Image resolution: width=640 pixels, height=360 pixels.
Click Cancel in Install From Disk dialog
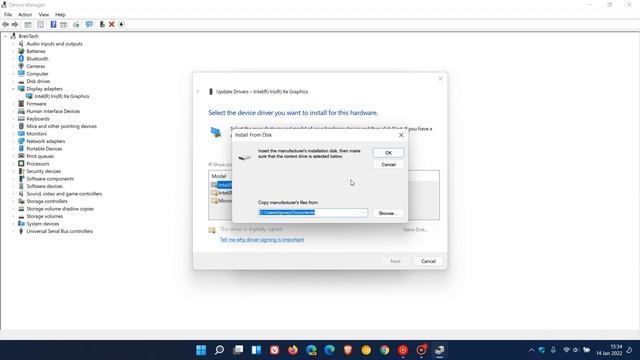pos(388,164)
